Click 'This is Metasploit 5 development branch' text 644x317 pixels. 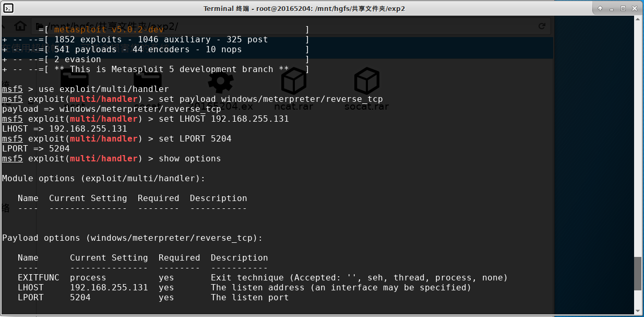click(171, 69)
